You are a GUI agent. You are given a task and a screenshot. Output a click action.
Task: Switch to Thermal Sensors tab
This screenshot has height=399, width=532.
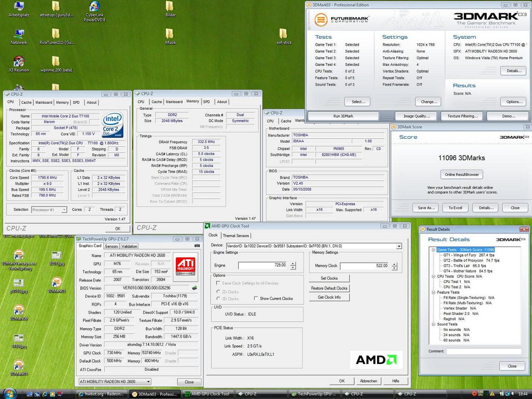235,236
